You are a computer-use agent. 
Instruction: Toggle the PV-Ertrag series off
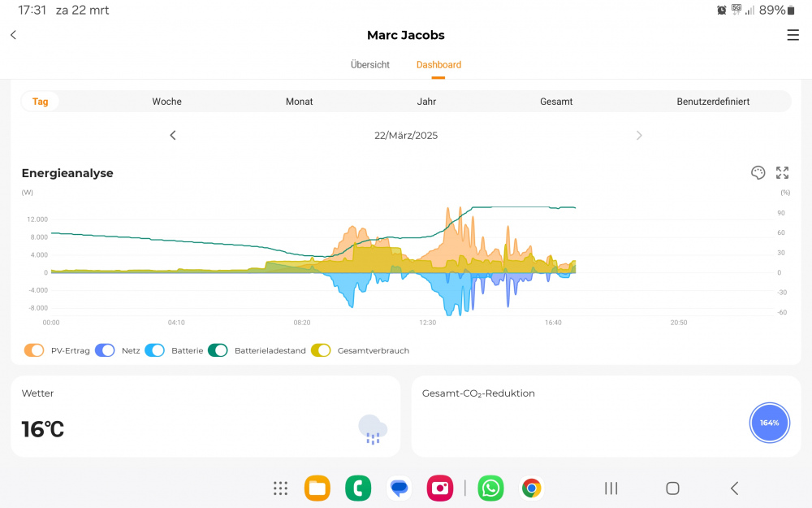(x=34, y=350)
